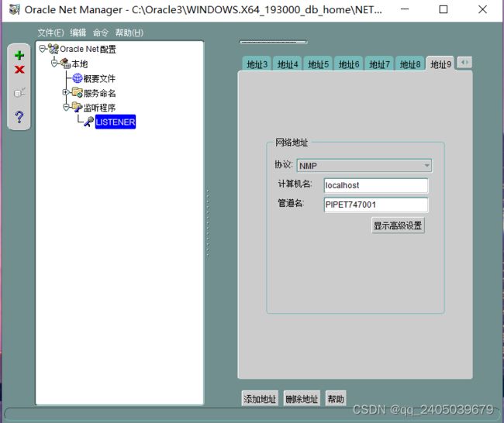Screen dimensions: 504x423
Task: Click the 帮助 button below address panel
Action: tap(336, 399)
